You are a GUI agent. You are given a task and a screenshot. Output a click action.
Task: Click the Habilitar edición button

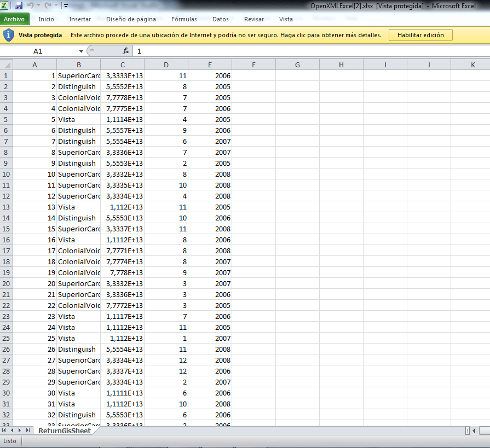(x=420, y=35)
